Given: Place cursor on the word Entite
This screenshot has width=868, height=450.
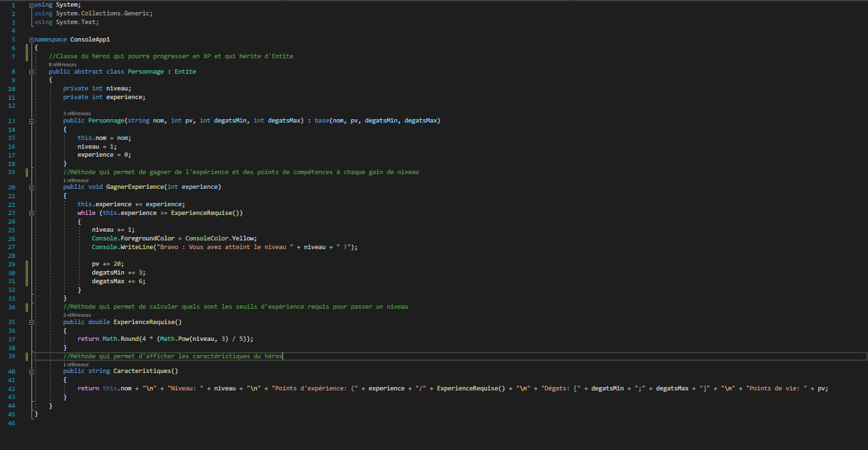Looking at the screenshot, I should pos(187,71).
